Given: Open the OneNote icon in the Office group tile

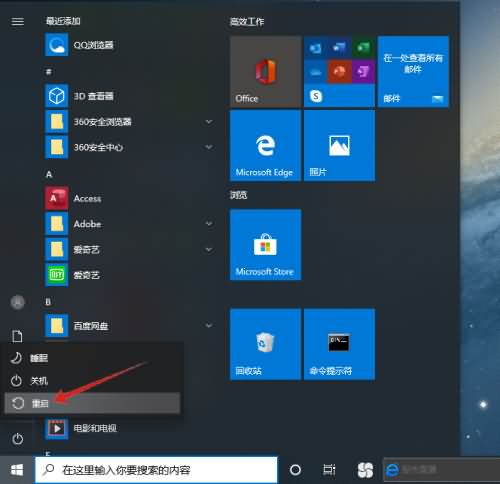Looking at the screenshot, I should click(x=363, y=71).
